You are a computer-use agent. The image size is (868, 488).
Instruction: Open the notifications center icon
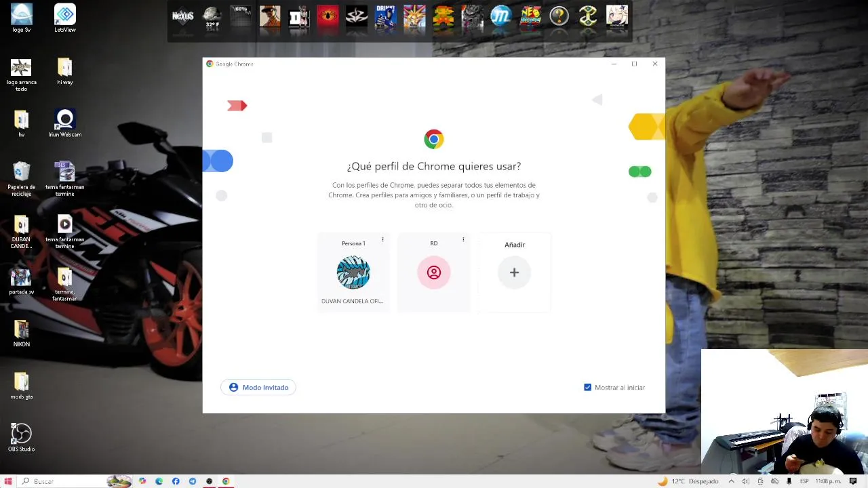click(x=853, y=481)
